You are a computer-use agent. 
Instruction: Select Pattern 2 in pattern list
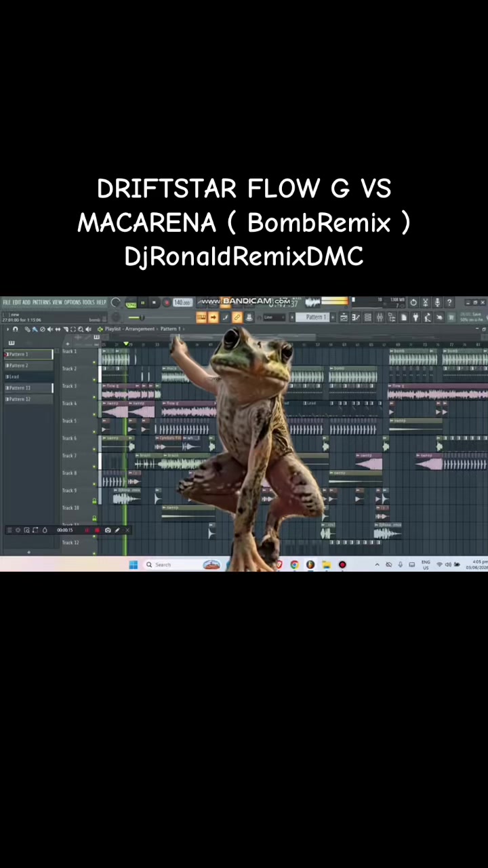(x=28, y=366)
